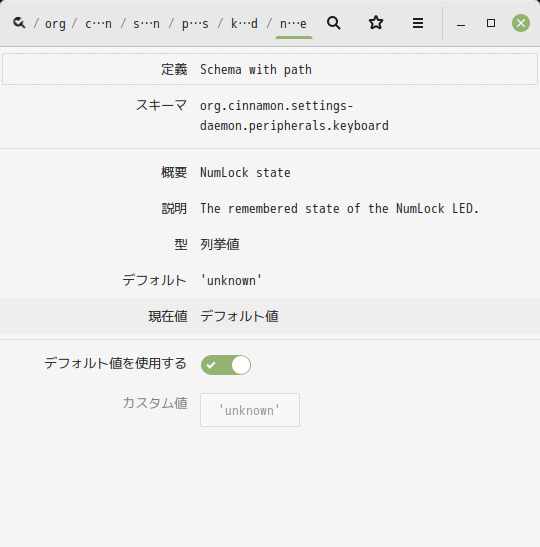540x547 pixels.
Task: Select the 'n···e' current key segment
Action: (x=293, y=24)
